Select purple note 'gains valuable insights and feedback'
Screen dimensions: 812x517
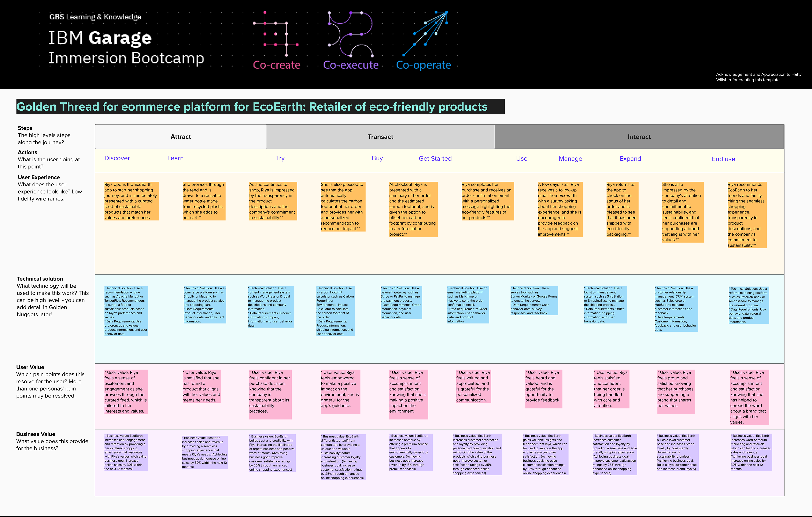pos(546,454)
